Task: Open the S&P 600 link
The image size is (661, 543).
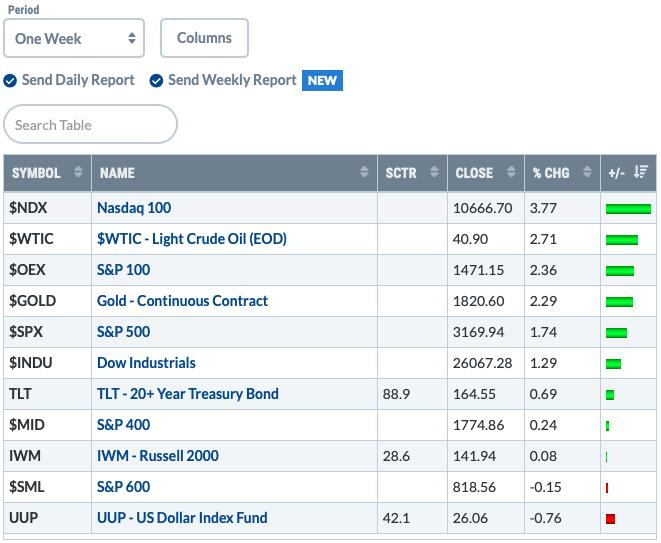Action: [124, 487]
